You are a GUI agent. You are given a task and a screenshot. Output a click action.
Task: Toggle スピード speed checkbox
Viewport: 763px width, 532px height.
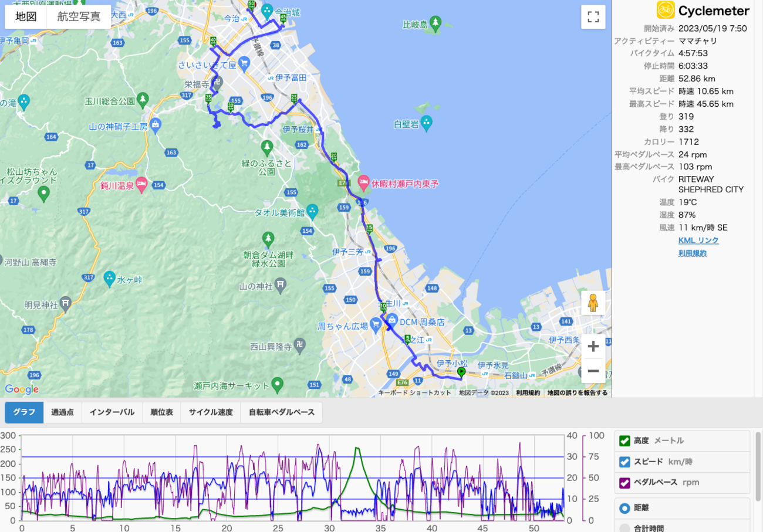(625, 462)
